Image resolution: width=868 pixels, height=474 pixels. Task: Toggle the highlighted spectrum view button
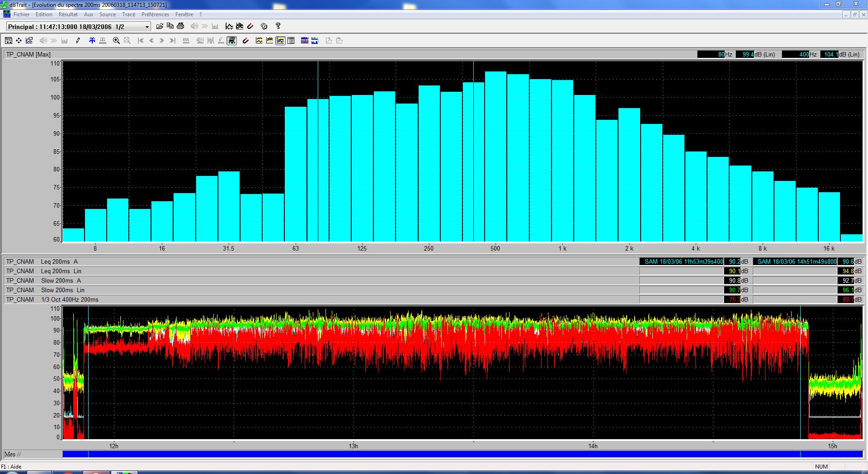coord(232,40)
